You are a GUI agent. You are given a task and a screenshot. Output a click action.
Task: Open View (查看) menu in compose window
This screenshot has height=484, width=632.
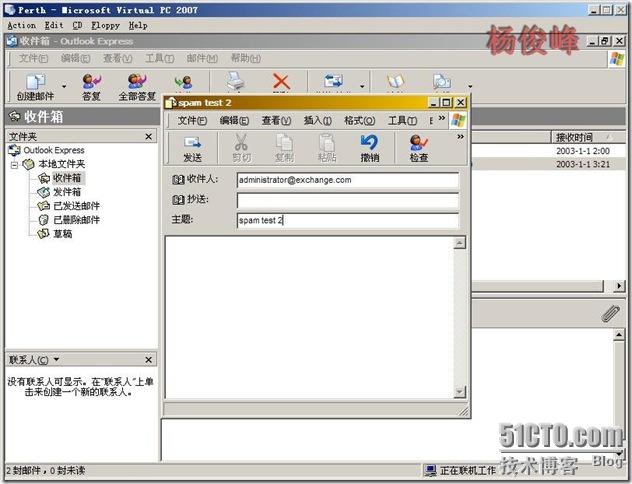[x=276, y=120]
